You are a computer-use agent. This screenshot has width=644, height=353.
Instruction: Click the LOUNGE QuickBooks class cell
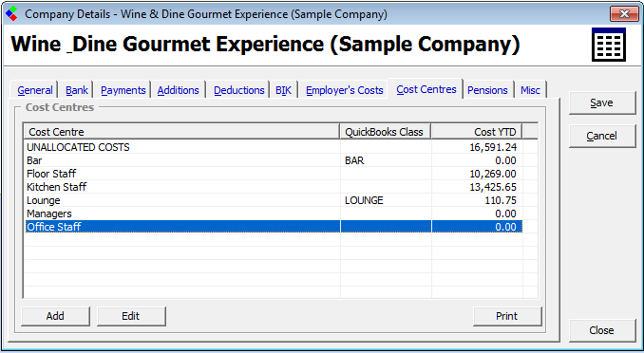click(x=364, y=200)
